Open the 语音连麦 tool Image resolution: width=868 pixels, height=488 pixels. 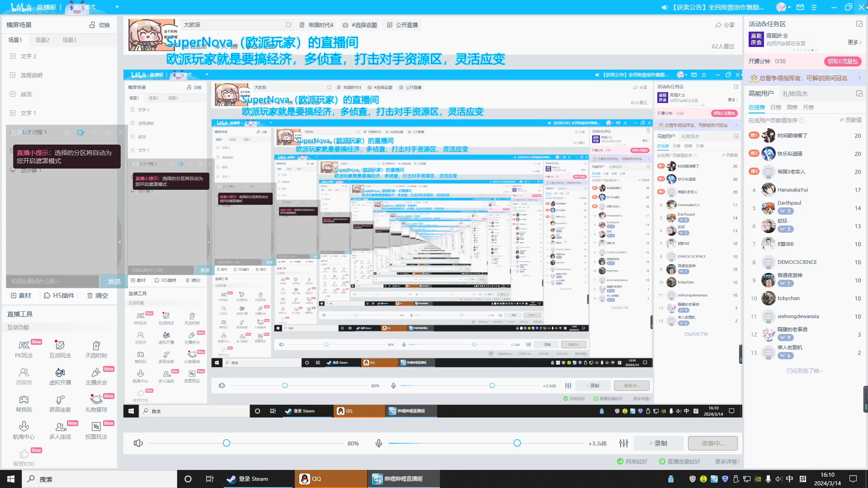[60, 404]
